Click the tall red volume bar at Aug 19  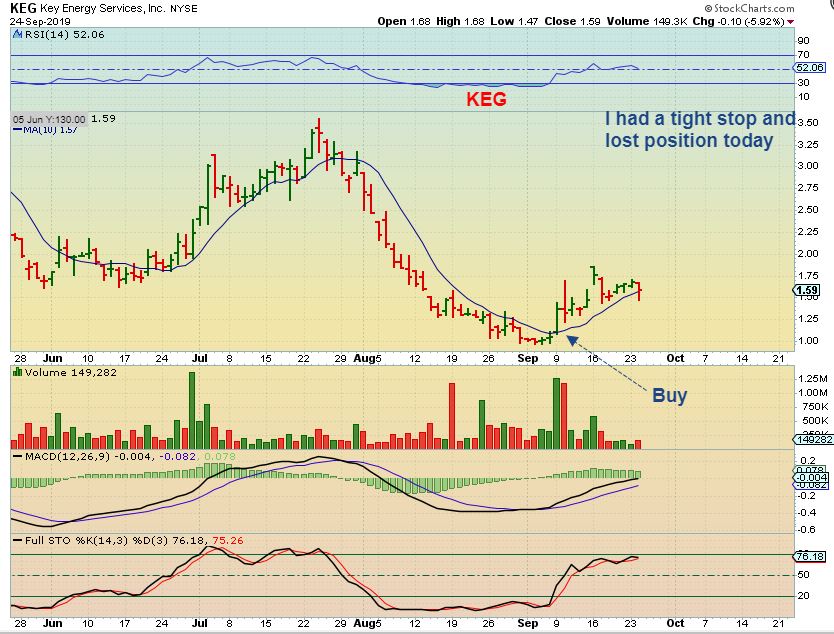(x=452, y=416)
